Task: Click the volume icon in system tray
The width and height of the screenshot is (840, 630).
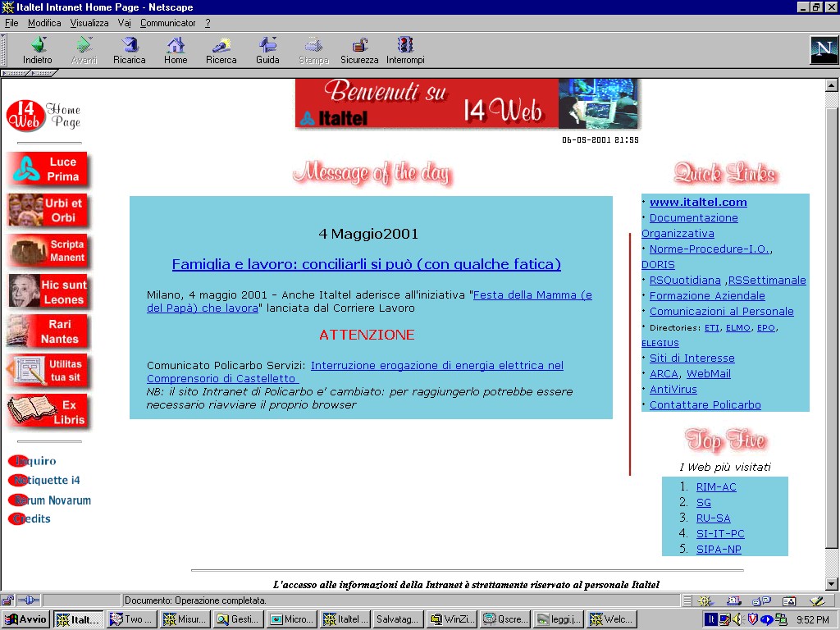Action: 738,619
